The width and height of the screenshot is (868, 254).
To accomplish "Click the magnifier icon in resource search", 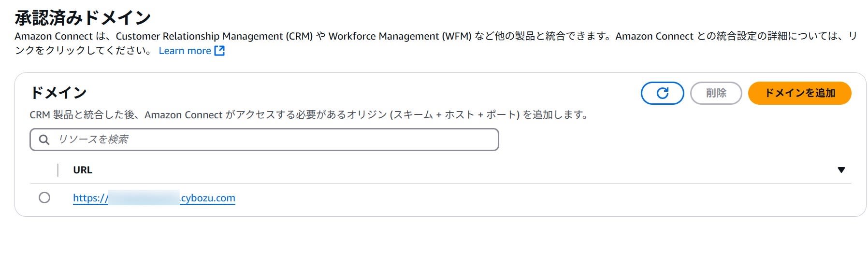I will pyautogui.click(x=44, y=140).
